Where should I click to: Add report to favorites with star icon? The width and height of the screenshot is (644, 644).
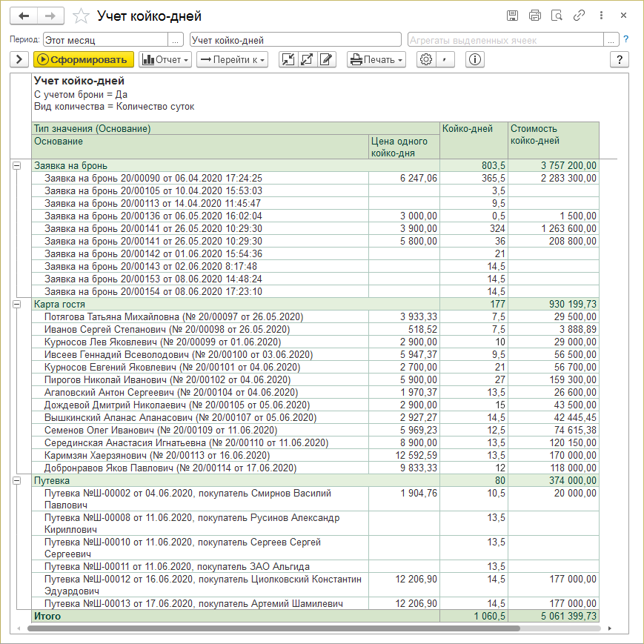82,16
